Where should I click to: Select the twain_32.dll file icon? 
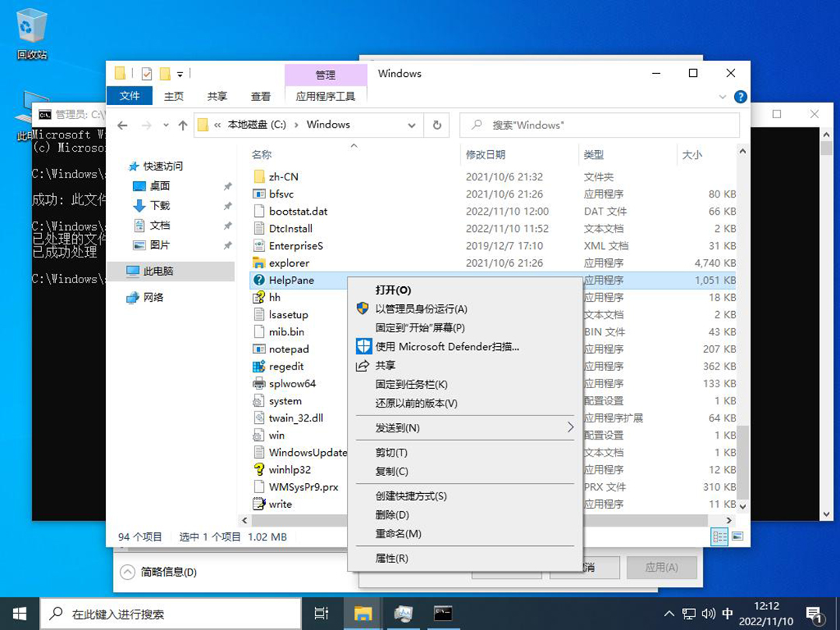click(259, 418)
